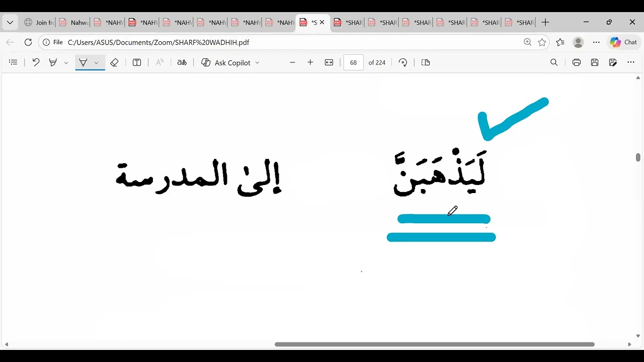Screen dimensions: 644x362
Task: Choose the Add text tool
Action: click(x=137, y=62)
